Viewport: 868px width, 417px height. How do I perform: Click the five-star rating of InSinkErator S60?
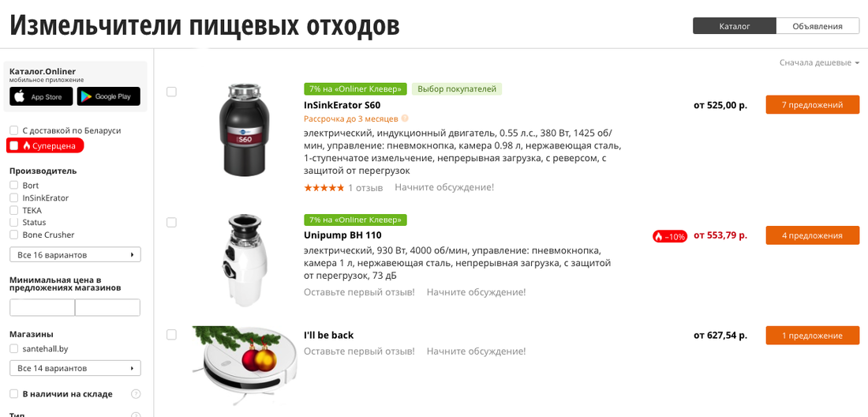(324, 188)
